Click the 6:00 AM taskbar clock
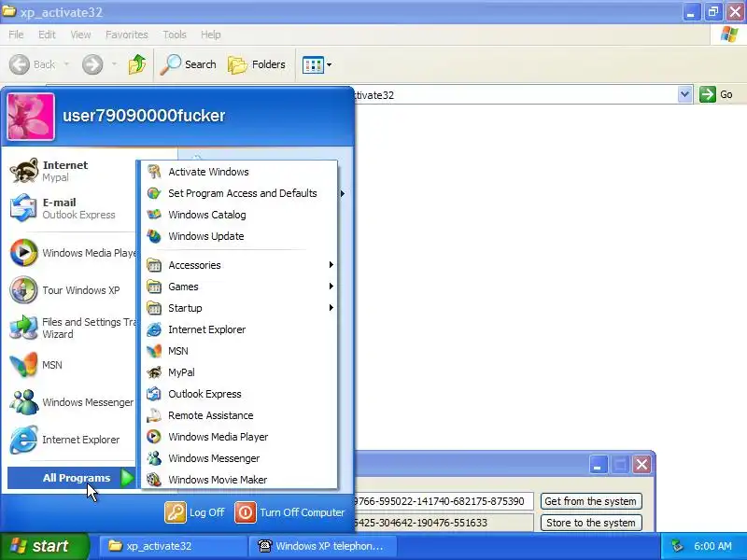 712,546
